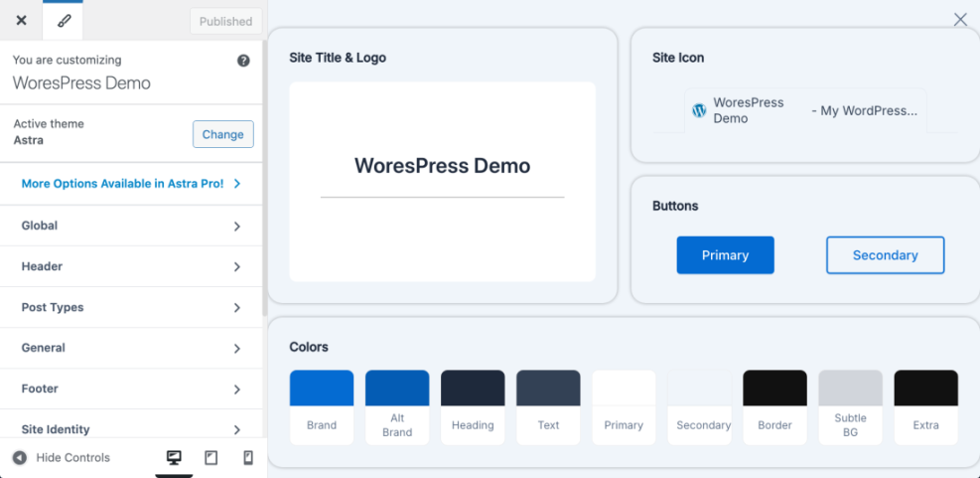
Task: Select the Heading color swatch
Action: (473, 407)
